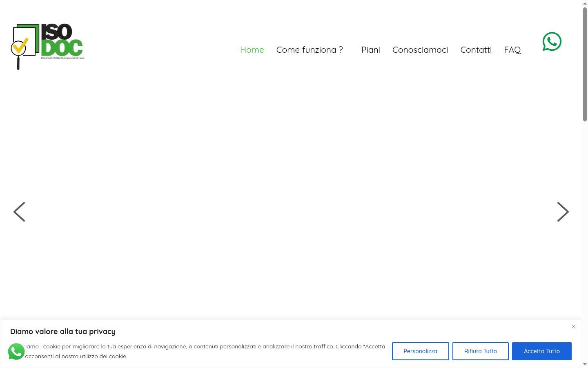The image size is (588, 368).
Task: Open WhatsApp chat from header icon
Action: click(552, 42)
